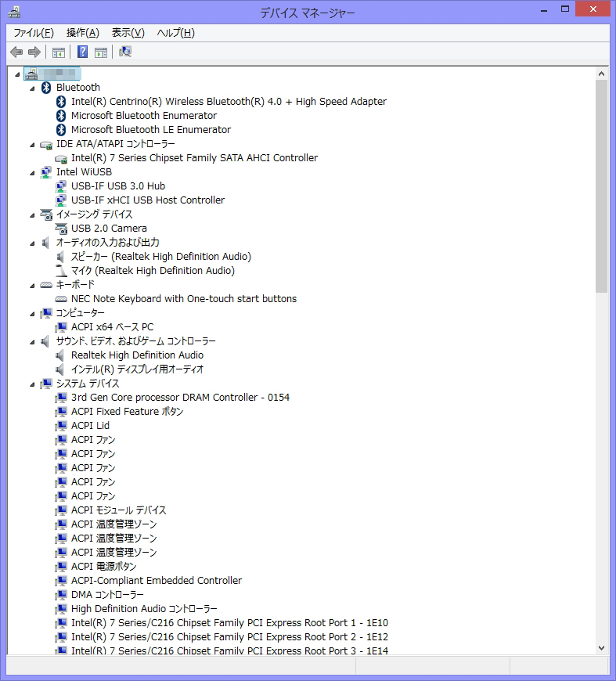Click the show/hide action pane toolbar icon
Image resolution: width=616 pixels, height=681 pixels.
click(x=101, y=52)
